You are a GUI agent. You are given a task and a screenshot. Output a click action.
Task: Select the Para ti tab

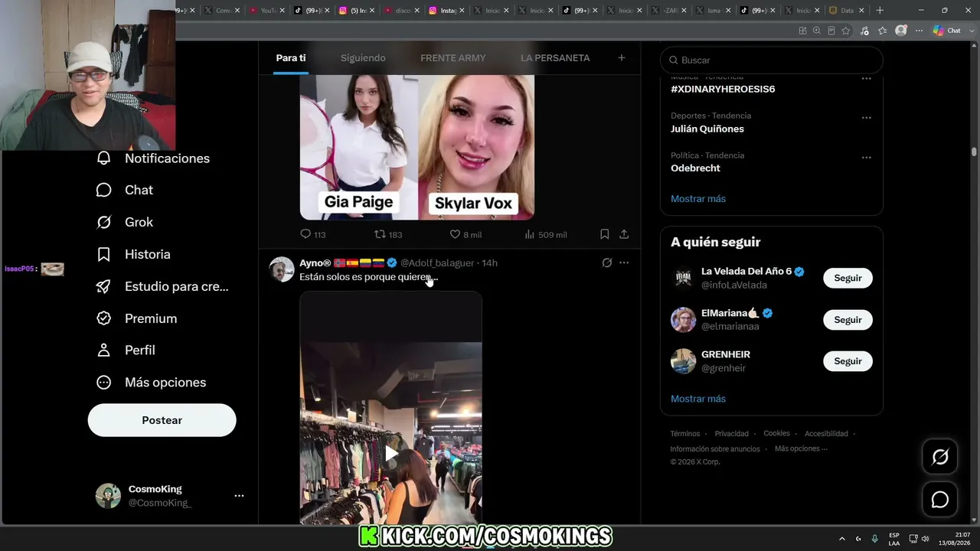[x=291, y=57]
